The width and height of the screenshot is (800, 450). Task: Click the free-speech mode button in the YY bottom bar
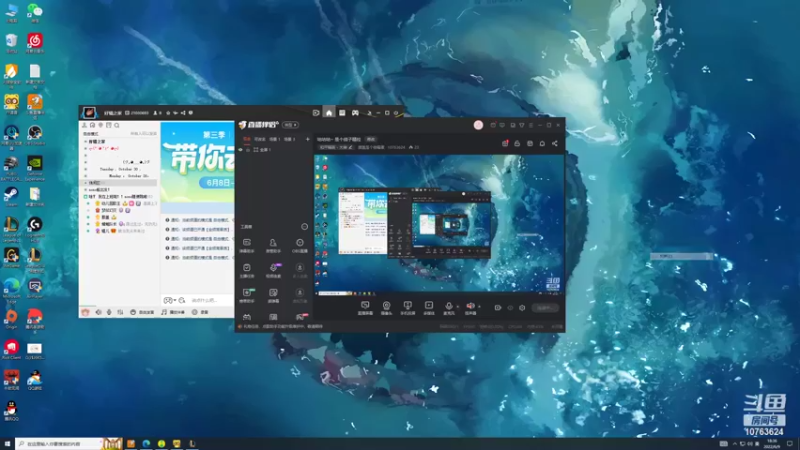point(142,312)
